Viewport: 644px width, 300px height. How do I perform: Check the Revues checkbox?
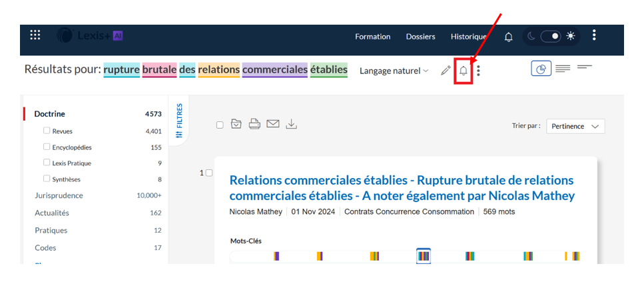click(47, 130)
